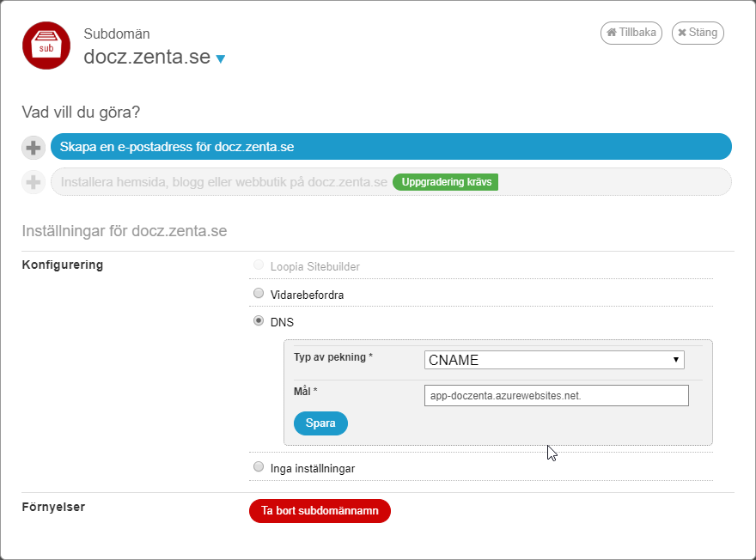The width and height of the screenshot is (756, 560).
Task: Click the plus icon for creating an e-mail address
Action: point(33,147)
